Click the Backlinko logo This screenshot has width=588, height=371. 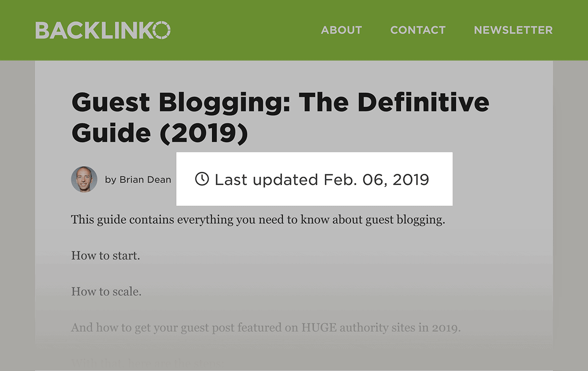(x=103, y=30)
